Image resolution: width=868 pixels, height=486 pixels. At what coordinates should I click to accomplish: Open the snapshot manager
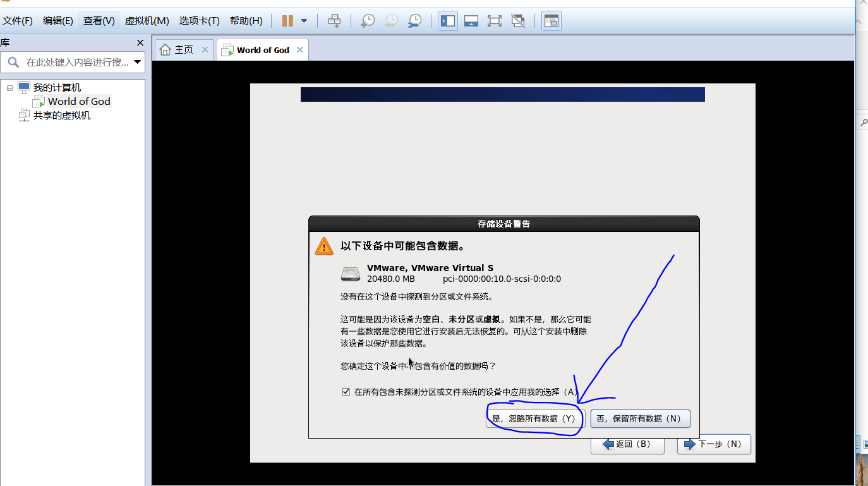415,21
